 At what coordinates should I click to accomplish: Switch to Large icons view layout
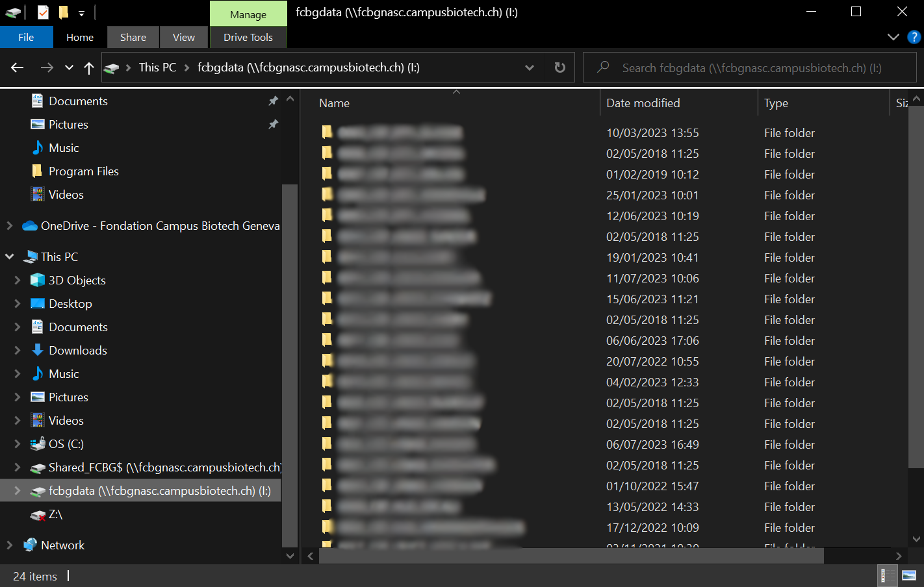[x=908, y=575]
